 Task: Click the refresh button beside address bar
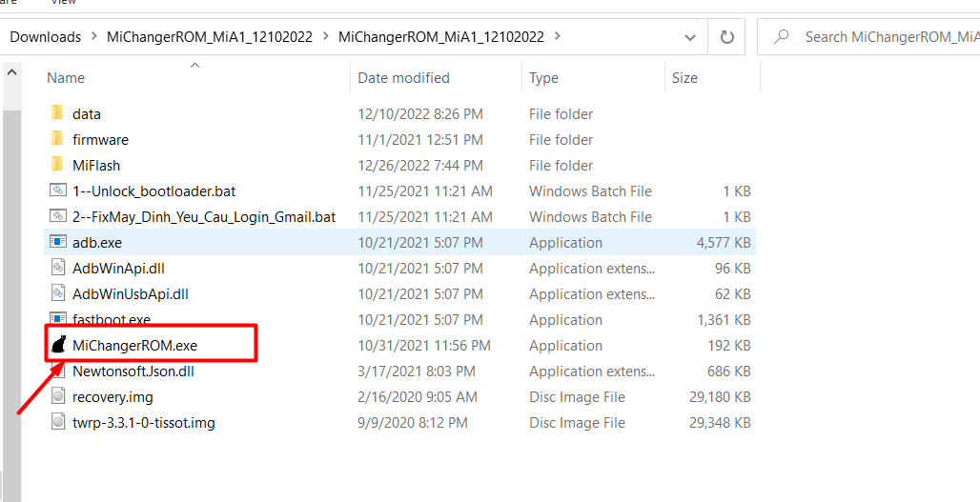coord(726,37)
